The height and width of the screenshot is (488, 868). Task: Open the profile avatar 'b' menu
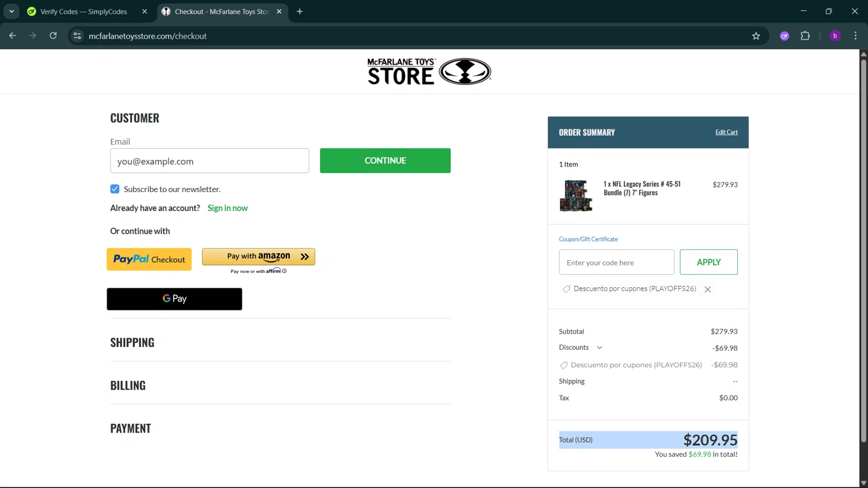pyautogui.click(x=835, y=36)
